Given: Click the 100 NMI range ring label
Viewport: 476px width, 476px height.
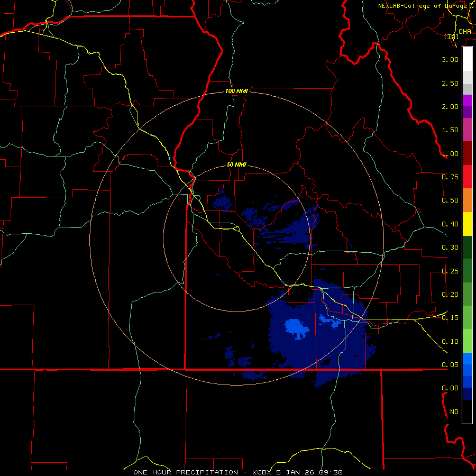Looking at the screenshot, I should pyautogui.click(x=236, y=91).
